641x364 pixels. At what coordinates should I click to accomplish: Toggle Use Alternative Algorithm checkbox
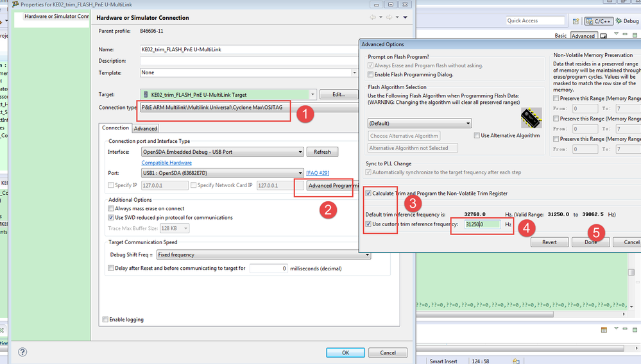pyautogui.click(x=477, y=135)
